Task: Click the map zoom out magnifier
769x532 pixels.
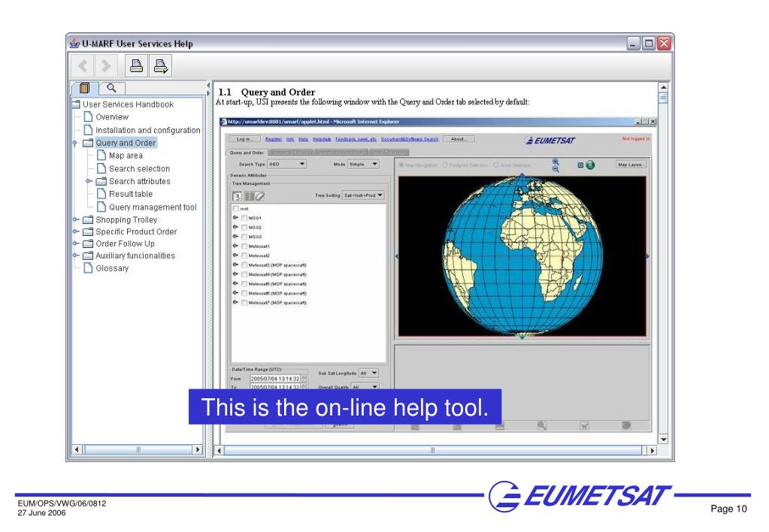Action: point(556,168)
